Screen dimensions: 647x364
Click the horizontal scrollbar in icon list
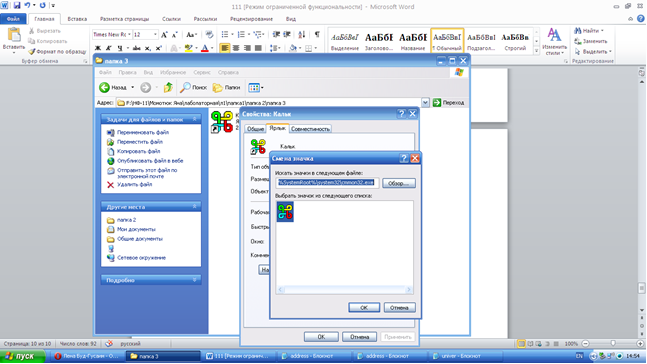pos(344,290)
